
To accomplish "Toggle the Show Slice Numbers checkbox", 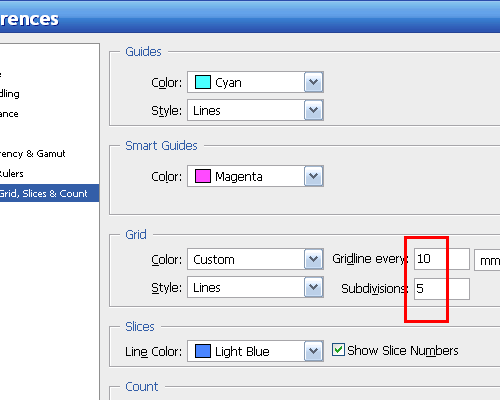I will coord(338,350).
